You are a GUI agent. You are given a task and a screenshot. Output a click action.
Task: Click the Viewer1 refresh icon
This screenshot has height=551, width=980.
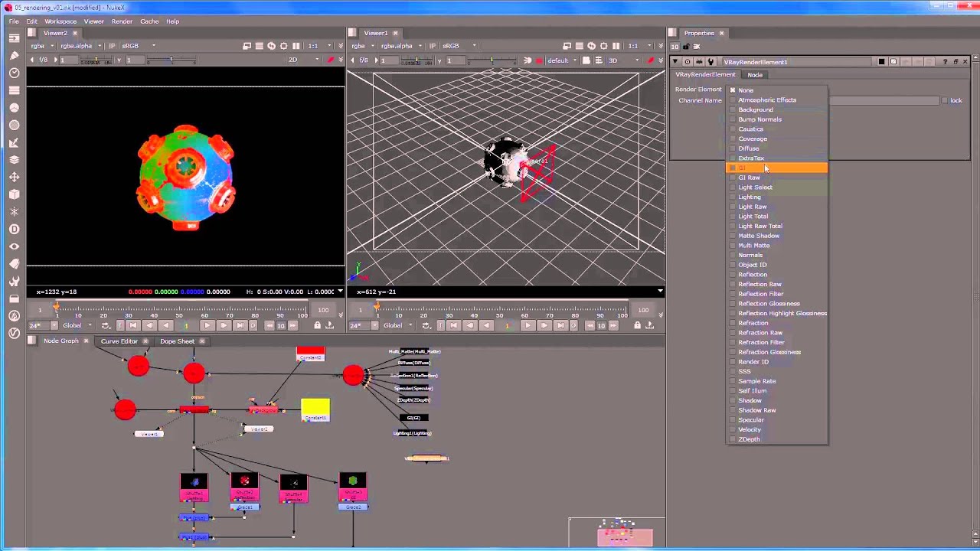(591, 46)
